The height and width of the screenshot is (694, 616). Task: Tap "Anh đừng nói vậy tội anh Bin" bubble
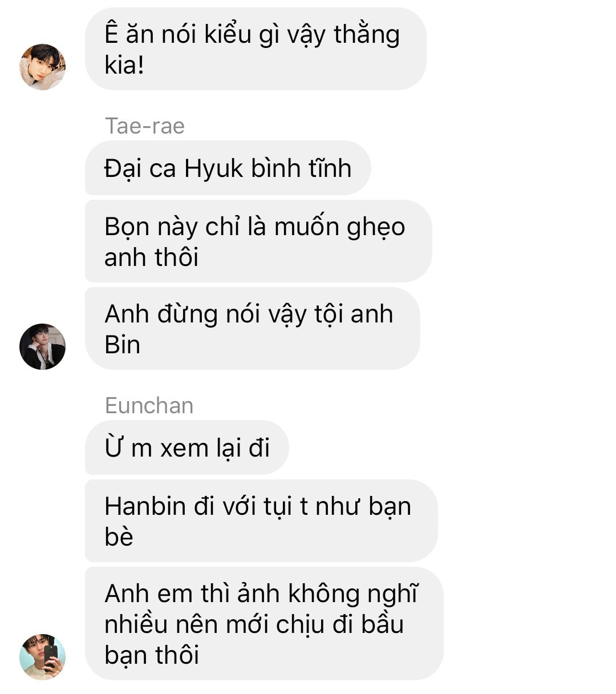point(253,329)
